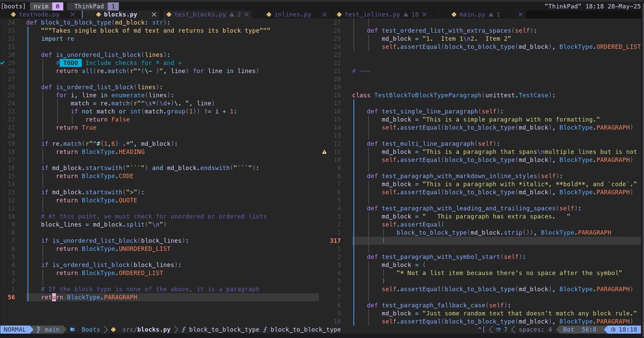Click the tmux date 28-May-25
The image size is (644, 338).
[x=625, y=5]
